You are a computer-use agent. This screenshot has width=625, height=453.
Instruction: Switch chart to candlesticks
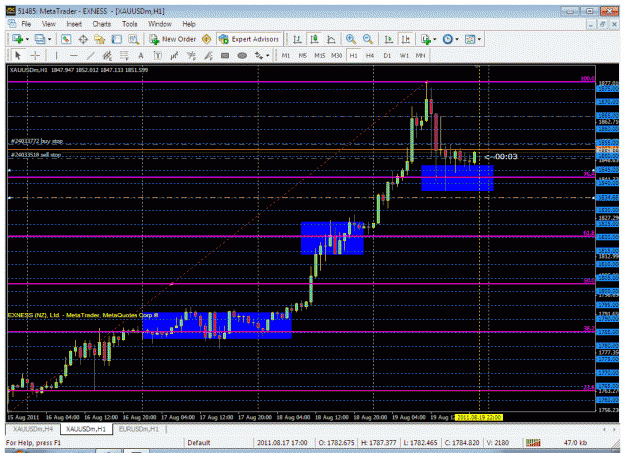[x=314, y=39]
